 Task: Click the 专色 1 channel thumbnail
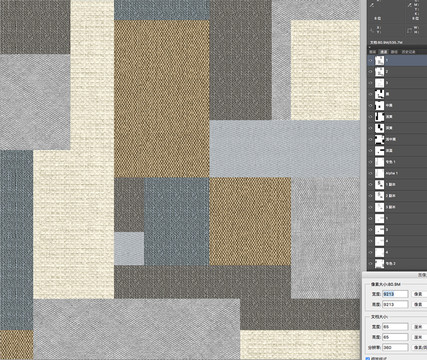tap(379, 162)
